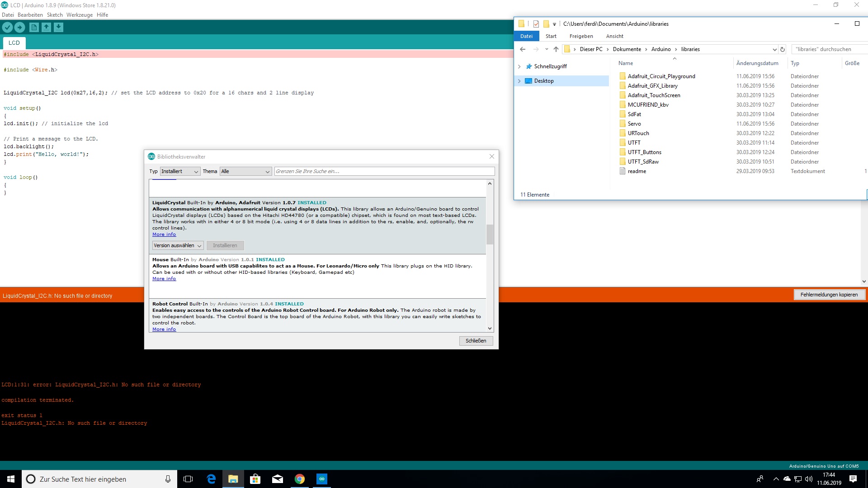Open Mail app from the taskbar
The width and height of the screenshot is (868, 488).
(x=278, y=479)
